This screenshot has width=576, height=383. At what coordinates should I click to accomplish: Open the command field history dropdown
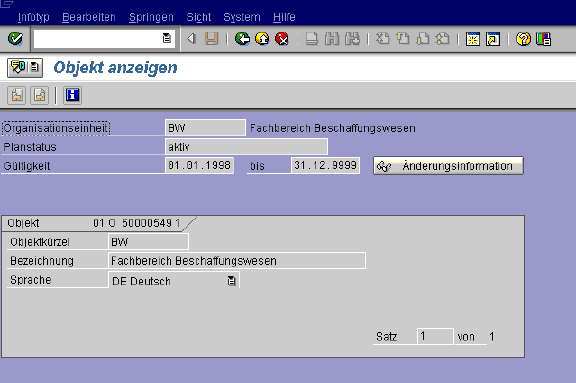pyautogui.click(x=167, y=38)
